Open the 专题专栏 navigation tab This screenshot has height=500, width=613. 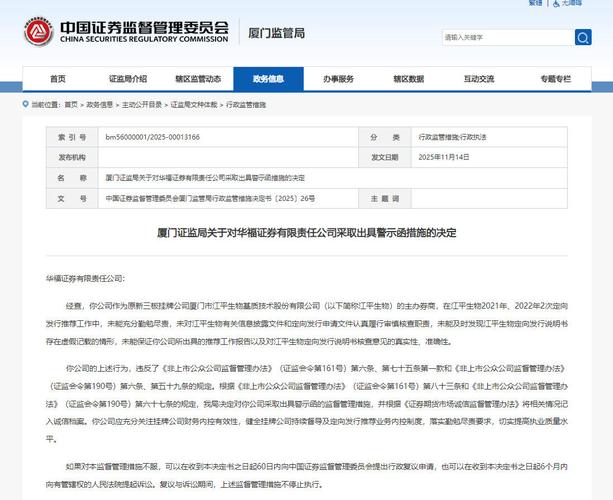click(x=556, y=79)
